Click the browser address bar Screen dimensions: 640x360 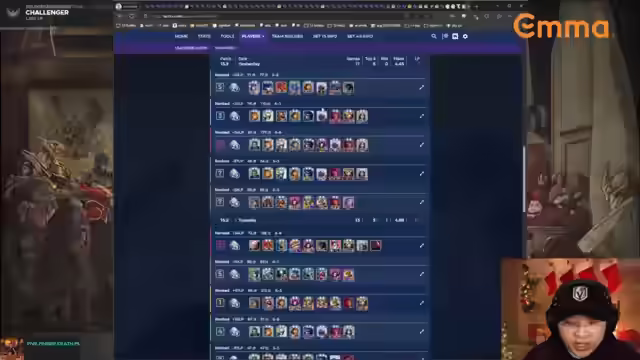point(278,16)
